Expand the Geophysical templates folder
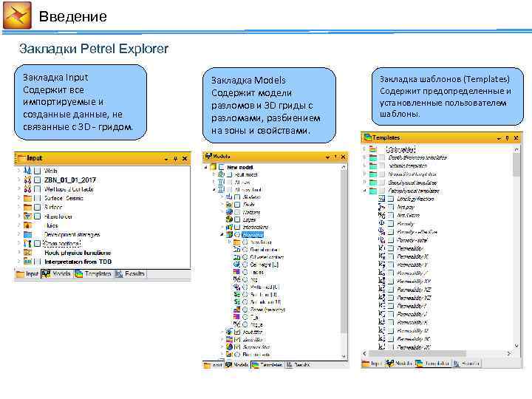 365,183
